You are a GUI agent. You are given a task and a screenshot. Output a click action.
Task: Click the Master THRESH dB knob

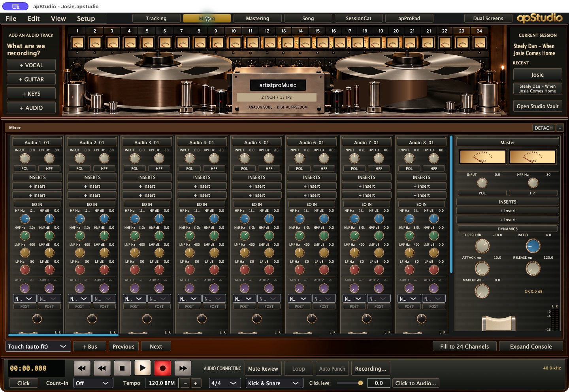click(x=482, y=246)
